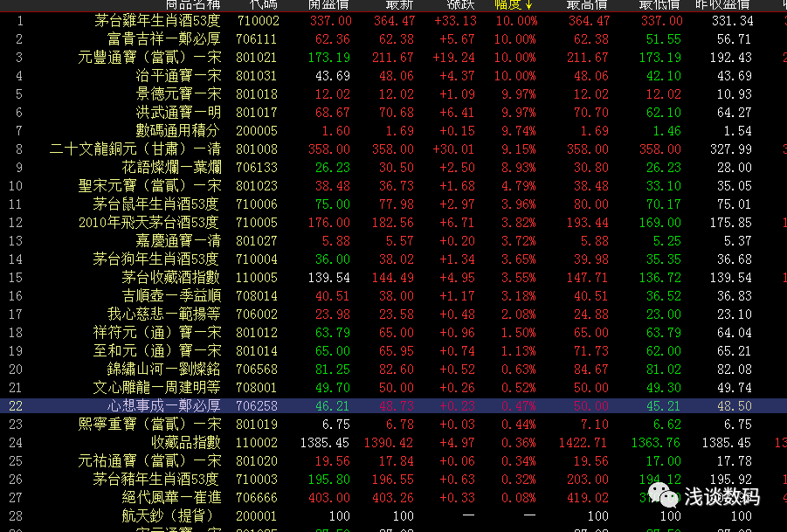This screenshot has width=787, height=532.
Task: Choose 茅台鼠年生肖酒53度 row
Action: point(393,204)
